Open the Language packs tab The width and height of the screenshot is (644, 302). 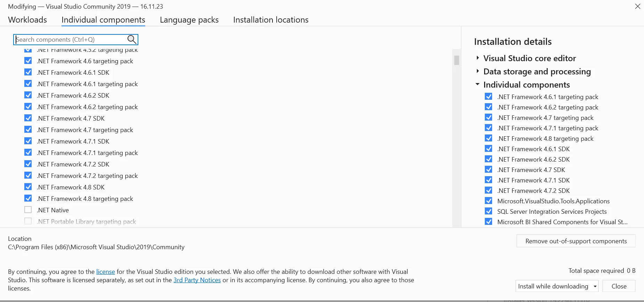coord(189,20)
